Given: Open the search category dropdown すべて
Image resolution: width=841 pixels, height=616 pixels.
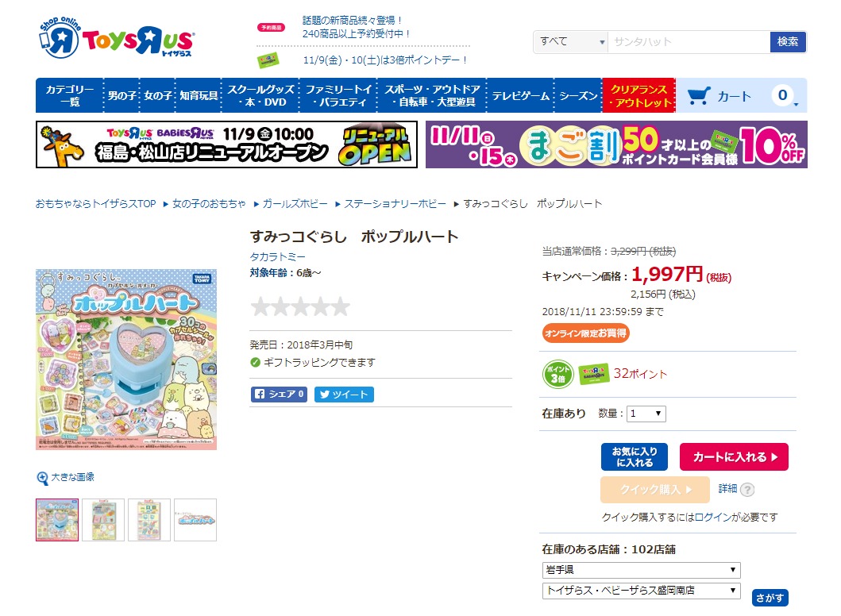Looking at the screenshot, I should coord(571,42).
